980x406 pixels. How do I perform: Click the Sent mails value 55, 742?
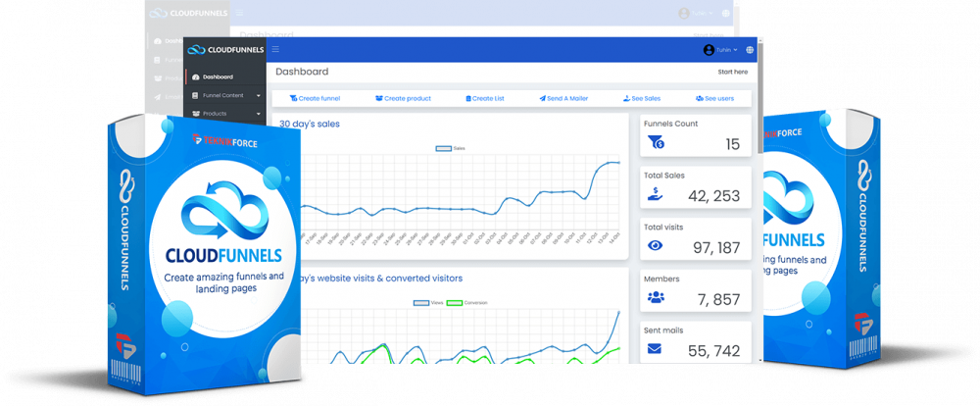point(713,351)
